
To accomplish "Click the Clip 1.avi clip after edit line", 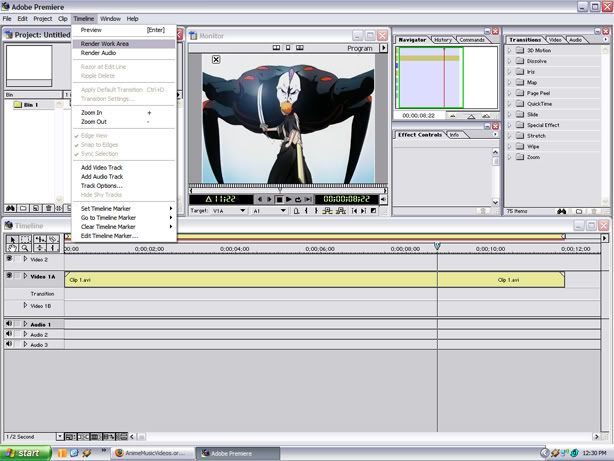I will [x=501, y=280].
